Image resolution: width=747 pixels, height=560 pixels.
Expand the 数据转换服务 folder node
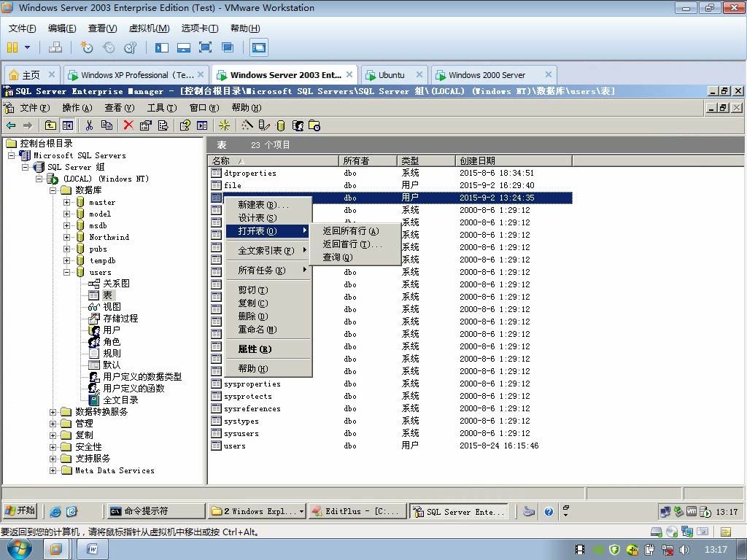[53, 412]
